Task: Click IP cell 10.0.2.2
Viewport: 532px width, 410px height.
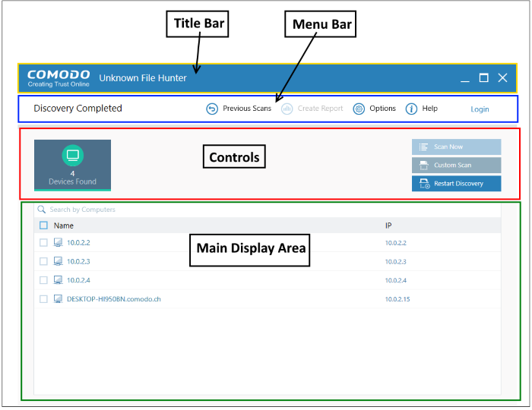Action: [x=396, y=243]
